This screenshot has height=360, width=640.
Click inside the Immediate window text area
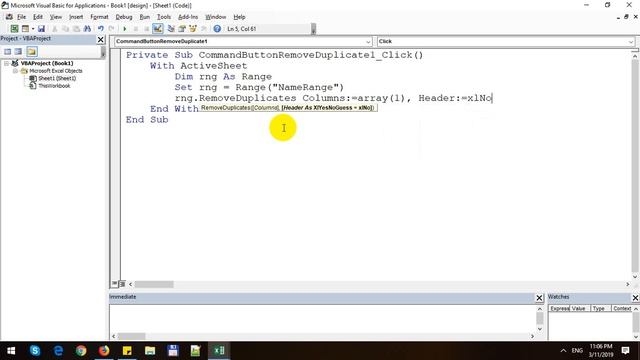(x=322, y=319)
